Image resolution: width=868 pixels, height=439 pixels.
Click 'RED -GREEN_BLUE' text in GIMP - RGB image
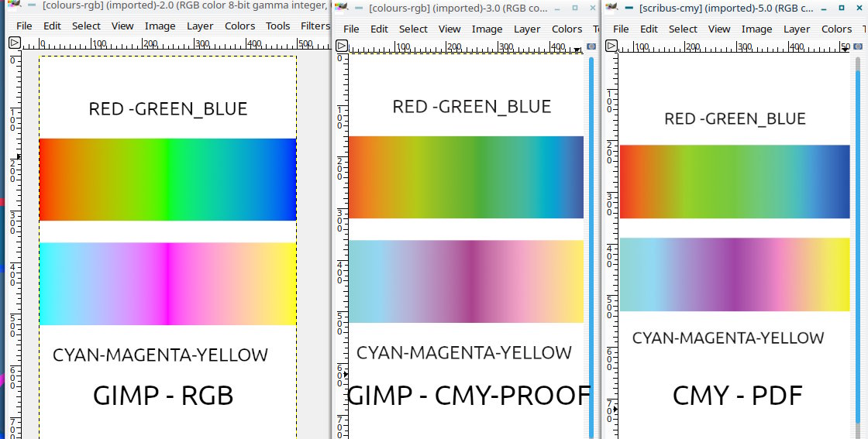(167, 109)
